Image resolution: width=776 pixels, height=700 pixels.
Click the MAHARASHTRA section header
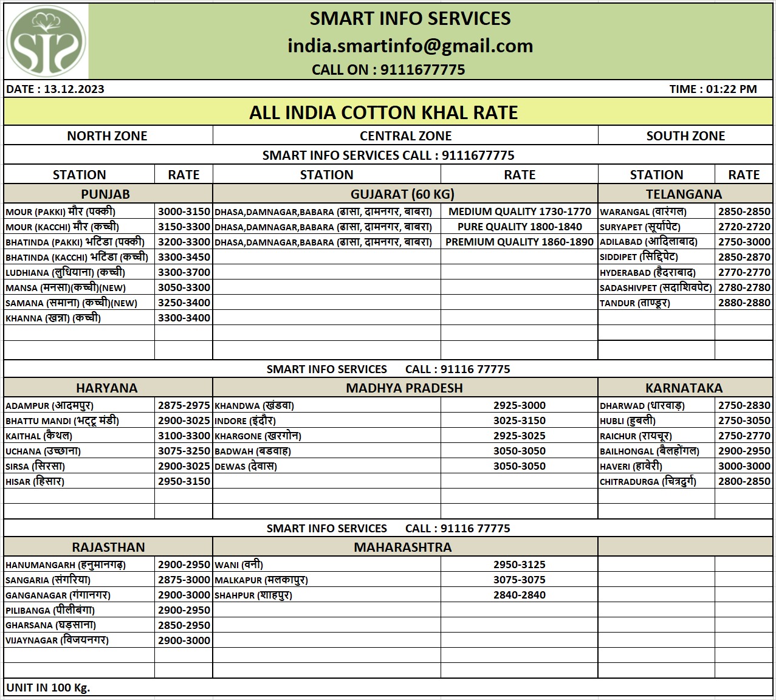tap(402, 547)
